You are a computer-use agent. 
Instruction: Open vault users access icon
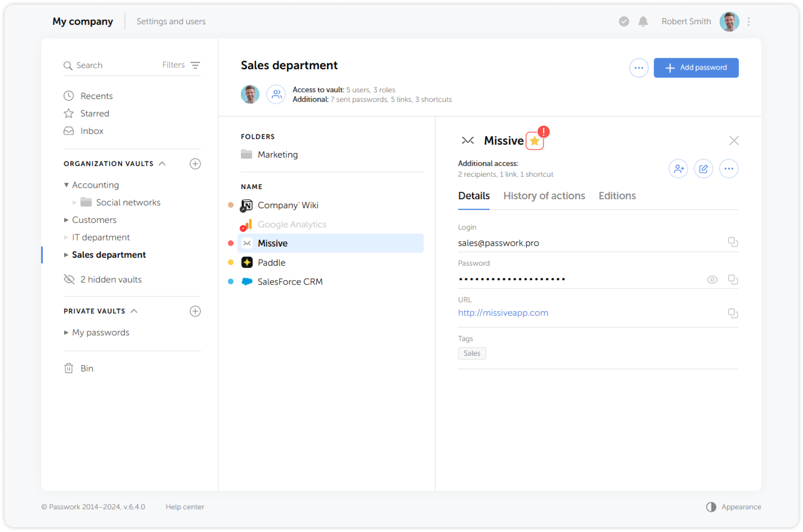pyautogui.click(x=276, y=95)
